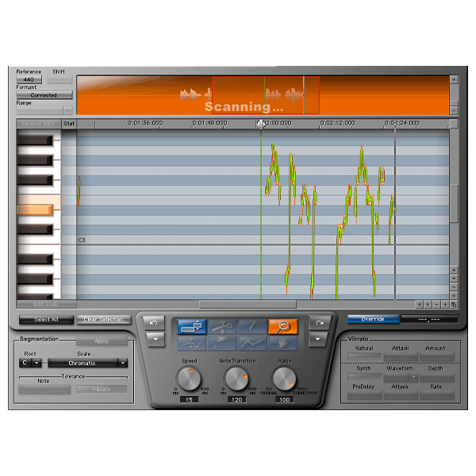Click the Redo arrow button
The width and height of the screenshot is (476, 476).
coord(318,322)
